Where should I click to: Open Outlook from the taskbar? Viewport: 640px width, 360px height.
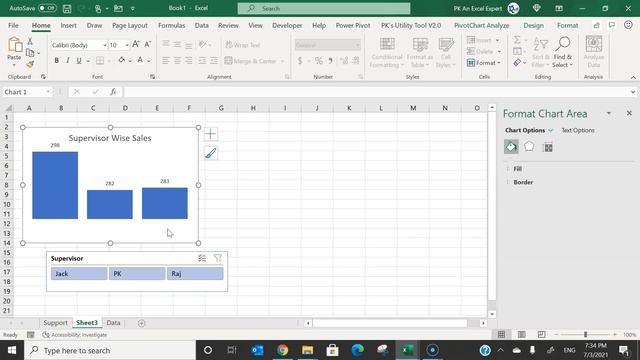click(257, 350)
